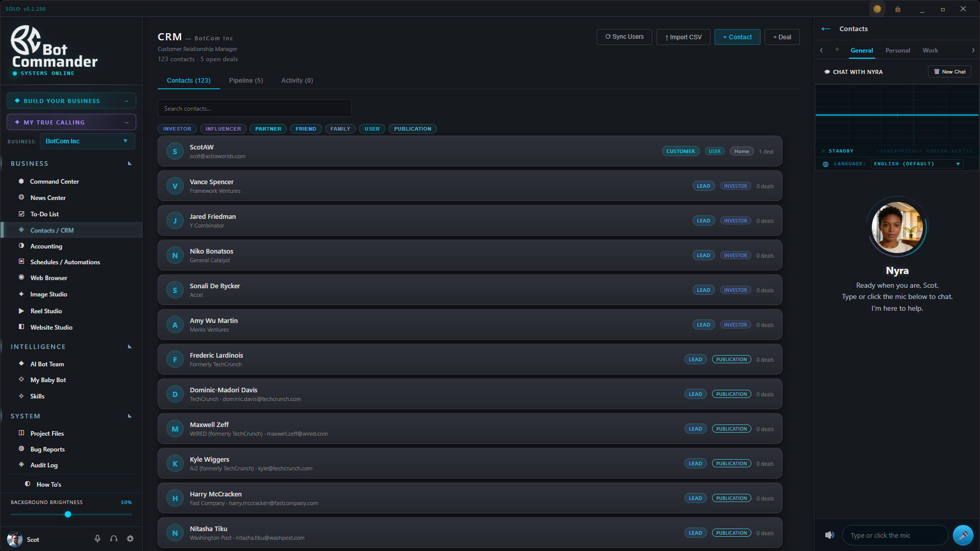The height and width of the screenshot is (551, 980).
Task: Open Audit Log icon
Action: click(x=21, y=465)
